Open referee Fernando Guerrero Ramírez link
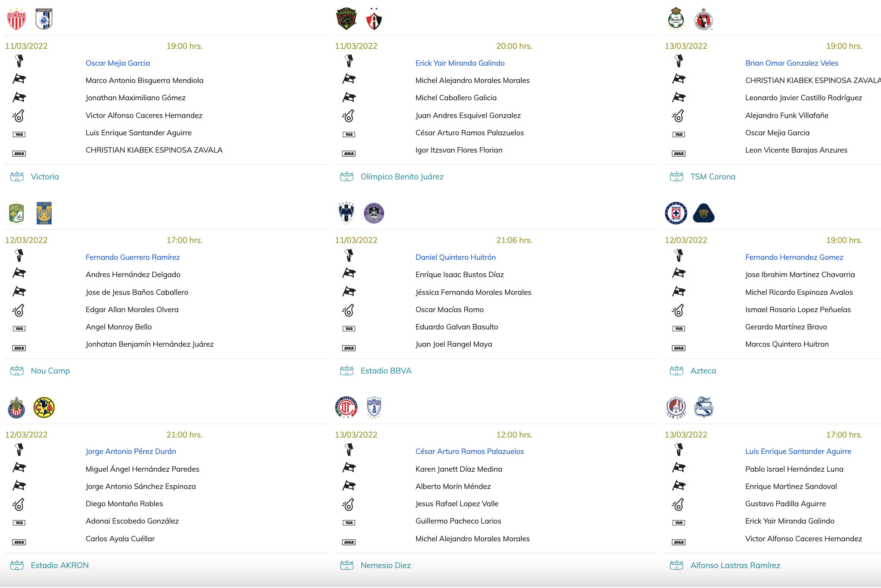Image resolution: width=881 pixels, height=588 pixels. 132,257
